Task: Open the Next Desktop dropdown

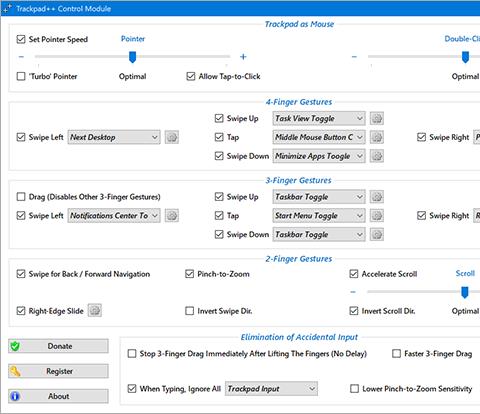Action: (x=114, y=137)
